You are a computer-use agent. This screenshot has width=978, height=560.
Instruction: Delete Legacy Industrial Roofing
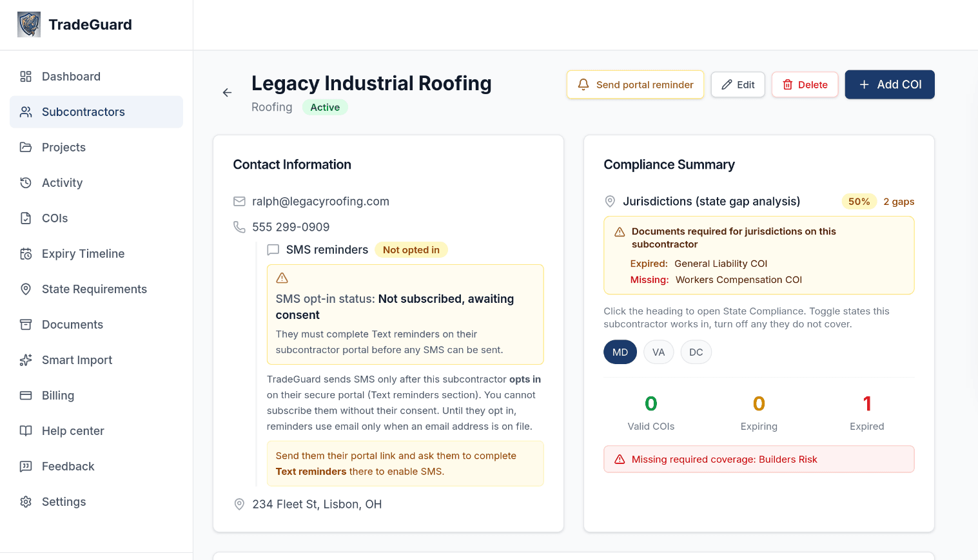pyautogui.click(x=805, y=85)
